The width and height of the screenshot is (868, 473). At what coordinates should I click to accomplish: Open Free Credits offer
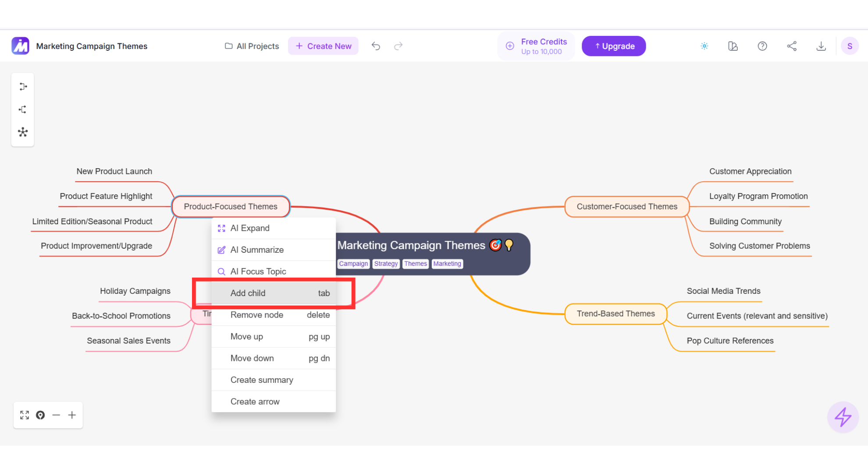tap(536, 46)
